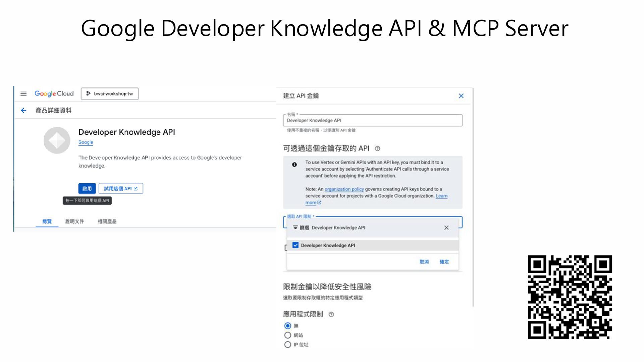Open the bwai-workshop-tw project selector
This screenshot has width=644, height=362.
[110, 94]
